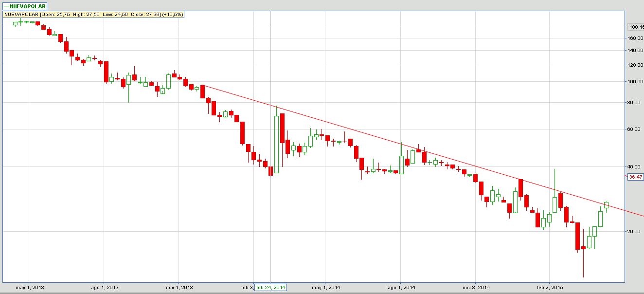This screenshot has width=644, height=294.
Task: Click the red 36,47 price marker
Action: [635, 177]
